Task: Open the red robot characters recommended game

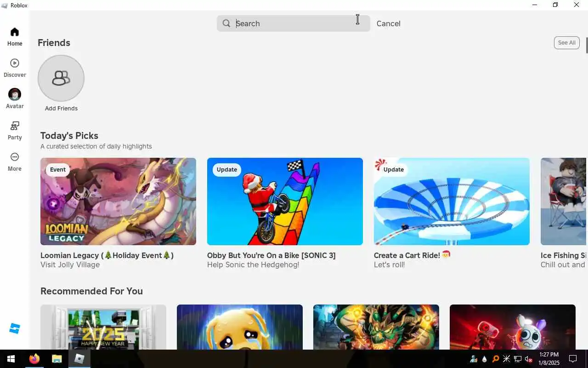Action: pos(513,327)
